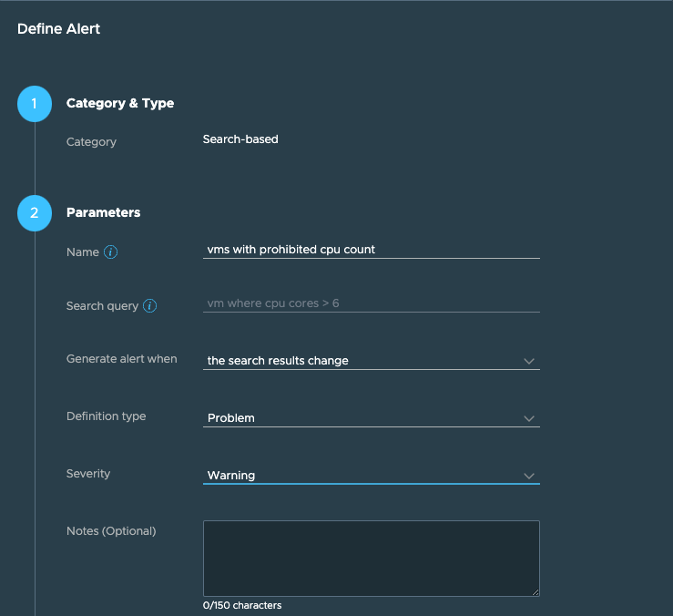Open the Warning severity dropdown
673x616 pixels.
[372, 476]
